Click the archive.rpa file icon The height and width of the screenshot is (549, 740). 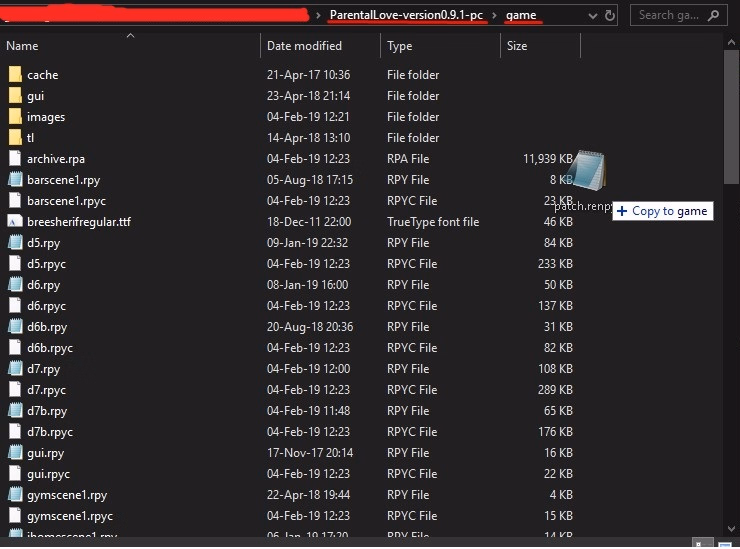(x=14, y=159)
